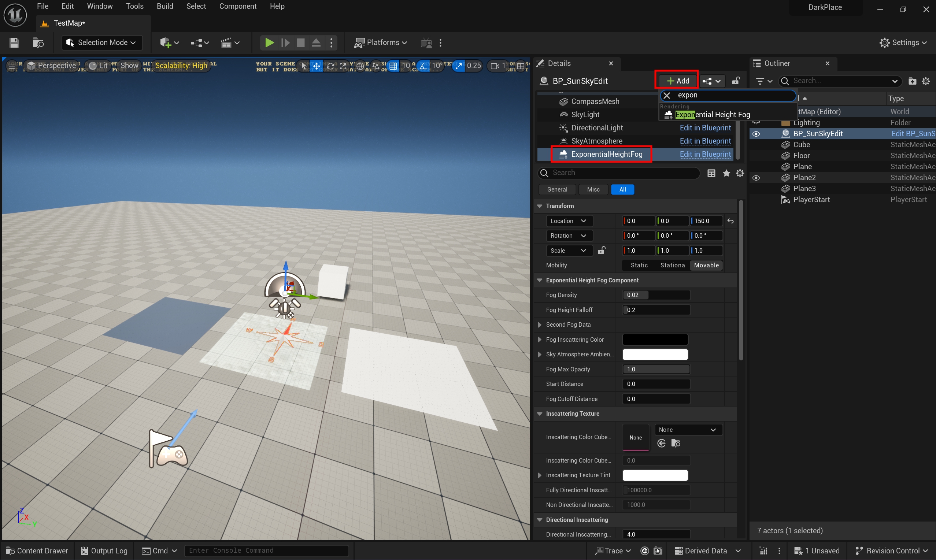
Task: Click the green Add component button
Action: 678,81
